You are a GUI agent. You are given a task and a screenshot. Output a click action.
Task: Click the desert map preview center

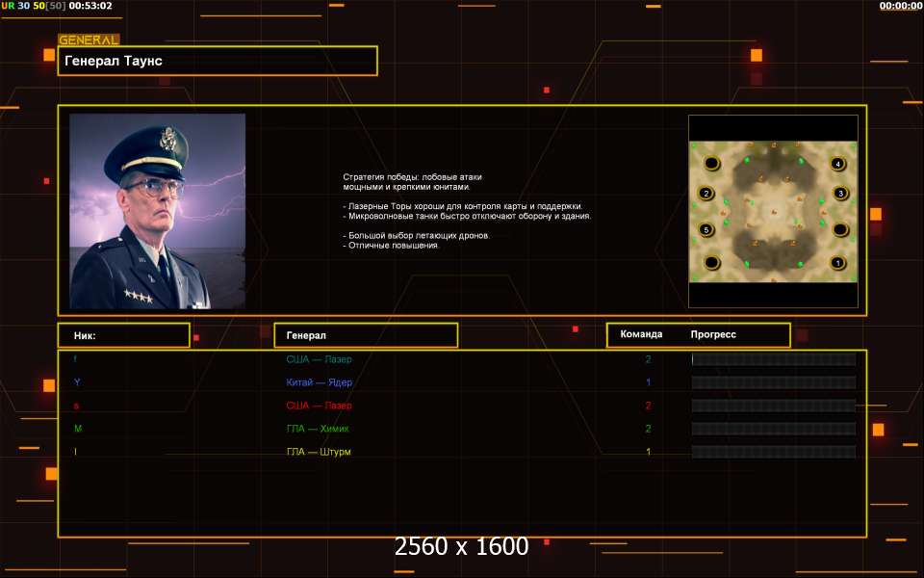click(773, 211)
